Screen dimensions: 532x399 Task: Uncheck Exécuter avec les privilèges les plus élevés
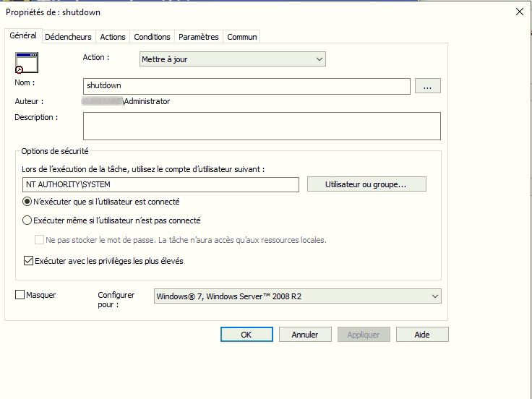[29, 261]
